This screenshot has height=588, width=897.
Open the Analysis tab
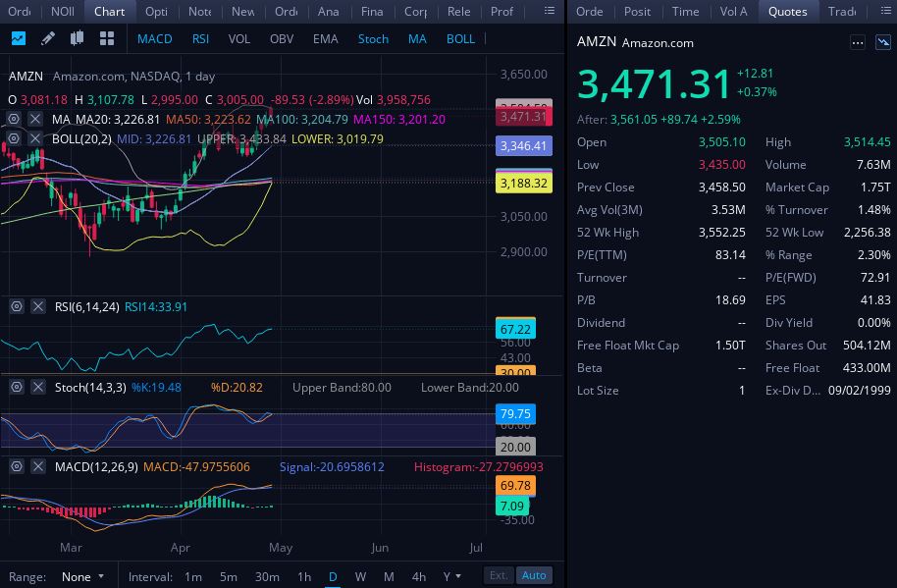click(x=329, y=12)
